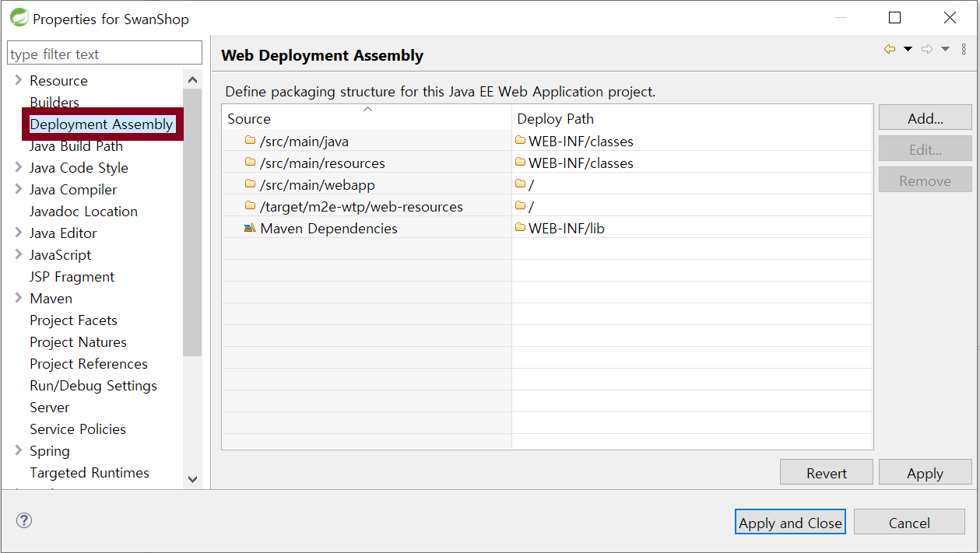Click the Maven Dependencies library icon
Screen dimensions: 980x553
250,228
